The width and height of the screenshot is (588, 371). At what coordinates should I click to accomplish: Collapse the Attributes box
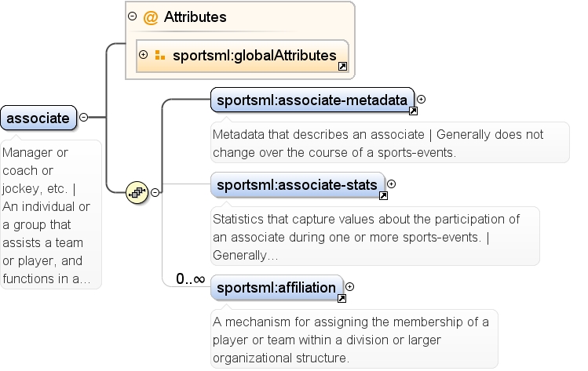pyautogui.click(x=133, y=16)
